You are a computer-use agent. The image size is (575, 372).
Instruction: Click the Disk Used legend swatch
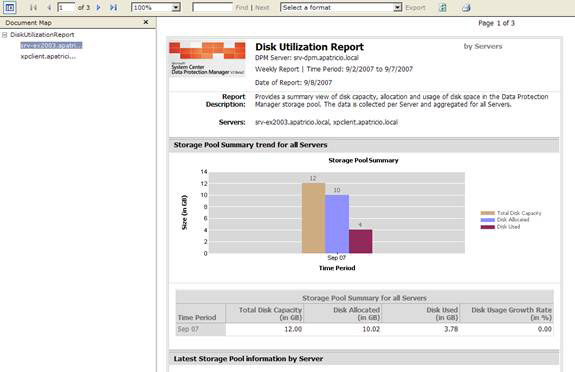click(x=487, y=227)
